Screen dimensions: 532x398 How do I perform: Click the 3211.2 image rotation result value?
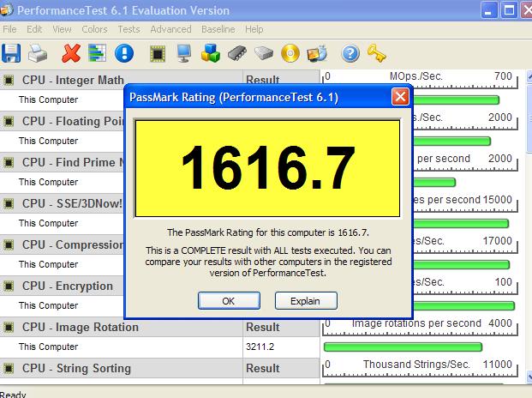click(x=260, y=347)
